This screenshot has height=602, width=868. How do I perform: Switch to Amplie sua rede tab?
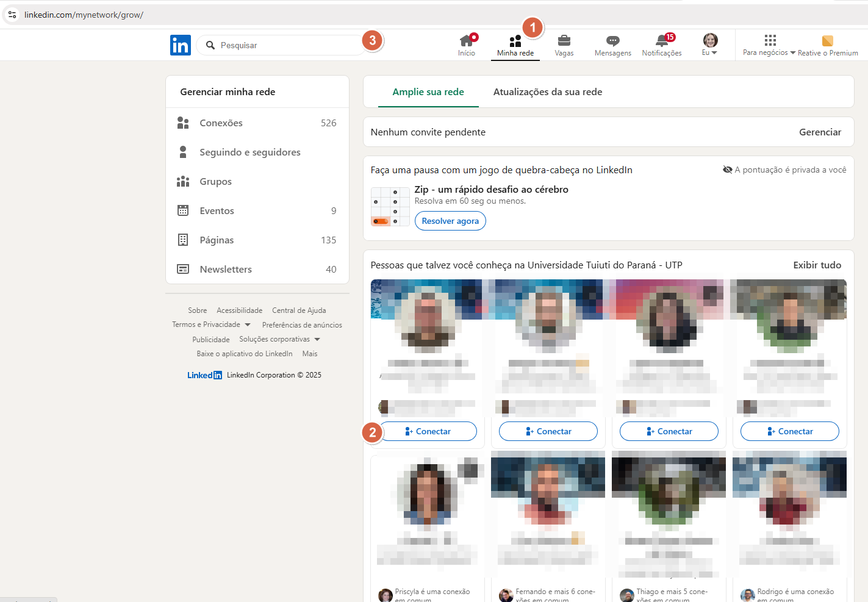pos(428,92)
